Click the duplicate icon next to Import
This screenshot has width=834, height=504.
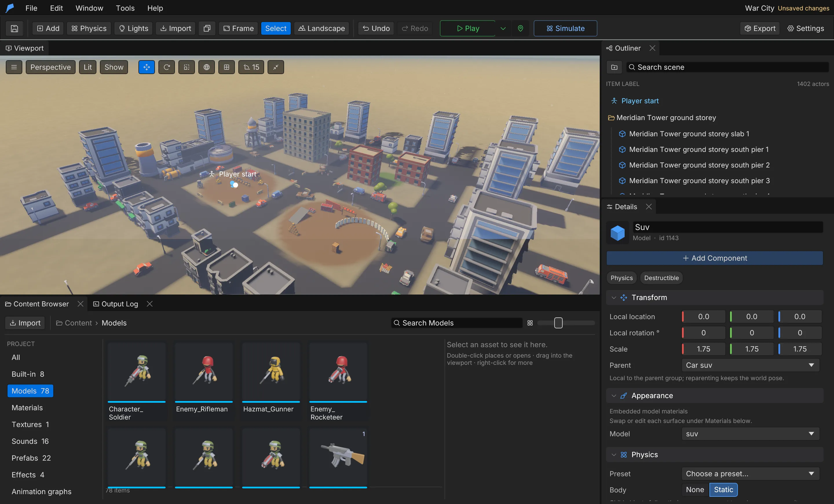207,28
